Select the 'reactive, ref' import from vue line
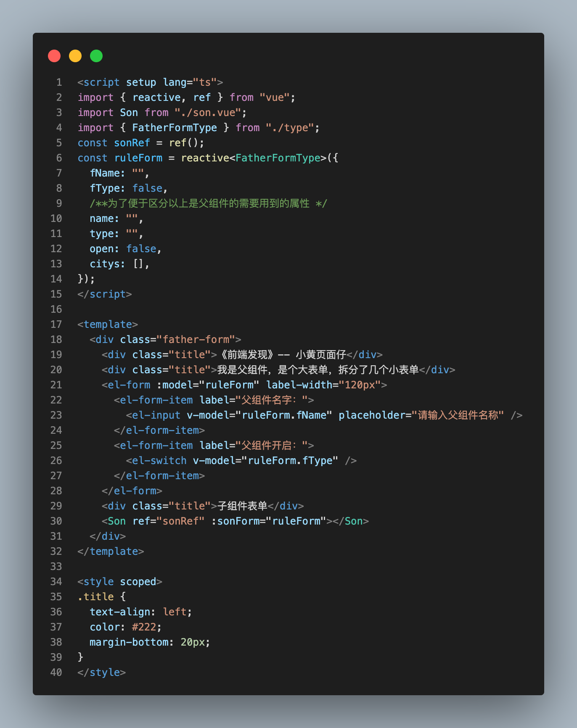Viewport: 577px width, 728px height. click(x=187, y=98)
